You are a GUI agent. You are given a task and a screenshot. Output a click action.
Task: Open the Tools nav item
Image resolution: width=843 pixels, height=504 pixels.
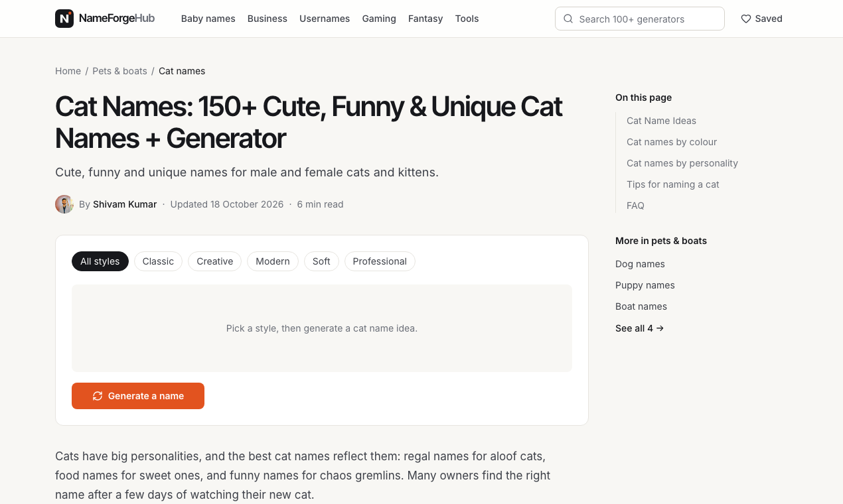pos(467,19)
